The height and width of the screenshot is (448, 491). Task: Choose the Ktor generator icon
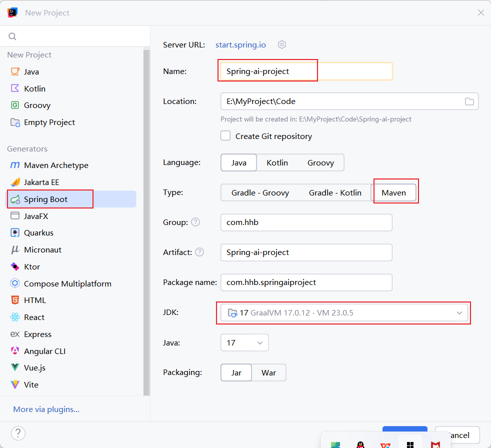pos(15,266)
